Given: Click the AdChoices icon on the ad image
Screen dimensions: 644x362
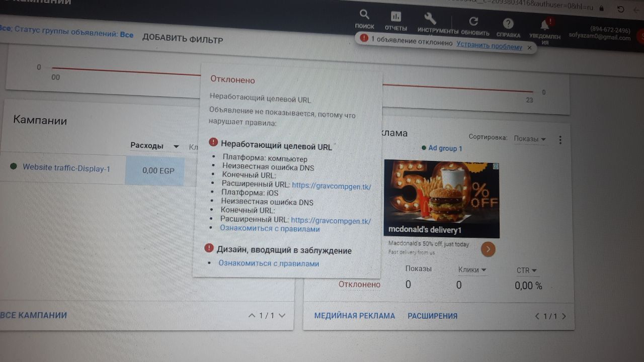Looking at the screenshot, I should coord(495,166).
